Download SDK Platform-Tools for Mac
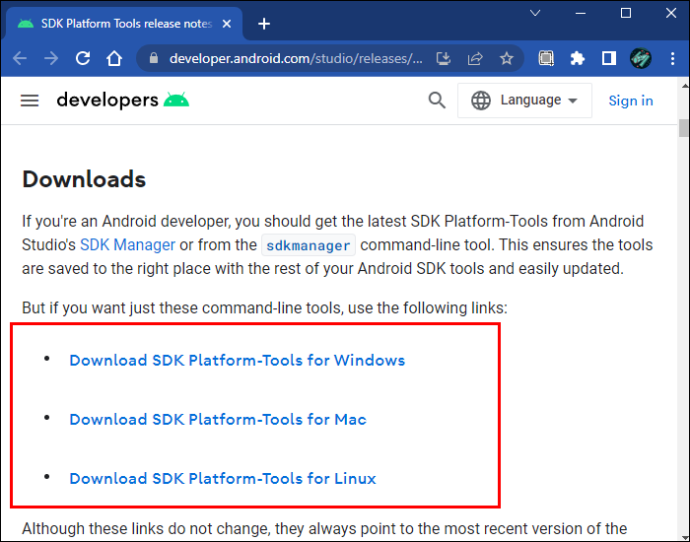This screenshot has height=542, width=690. (218, 419)
